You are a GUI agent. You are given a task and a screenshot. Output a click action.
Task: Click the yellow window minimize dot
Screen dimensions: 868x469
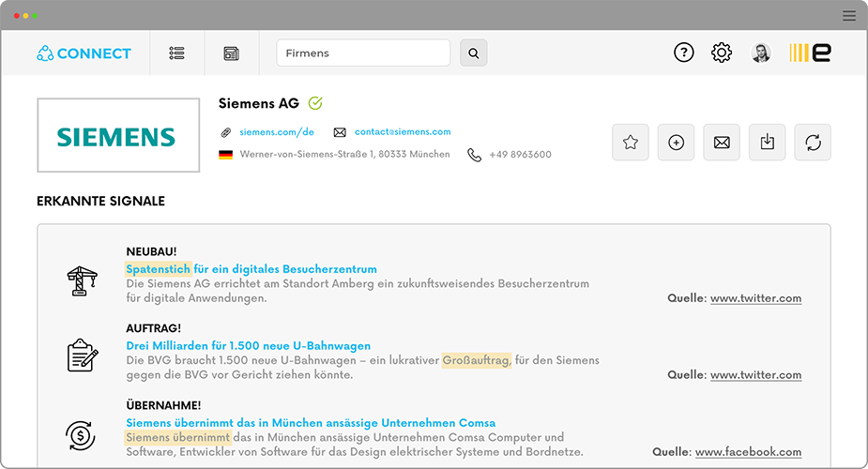pyautogui.click(x=25, y=16)
